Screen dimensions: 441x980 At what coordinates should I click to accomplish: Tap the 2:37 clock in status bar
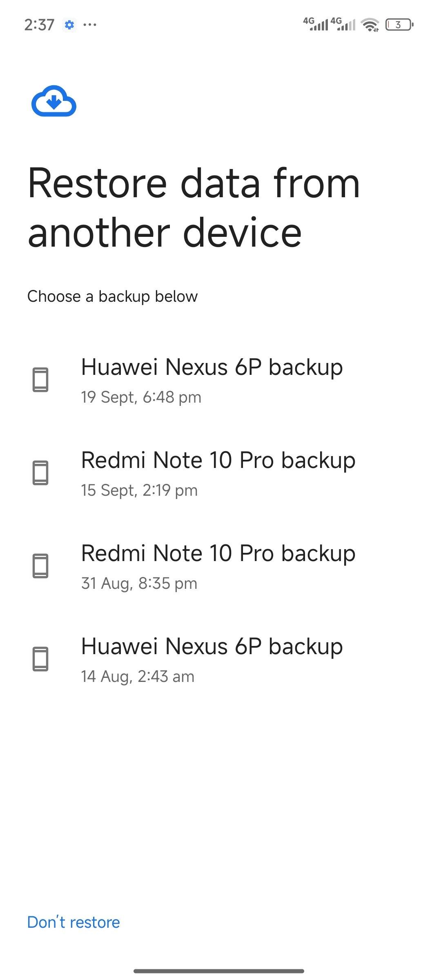[x=39, y=25]
